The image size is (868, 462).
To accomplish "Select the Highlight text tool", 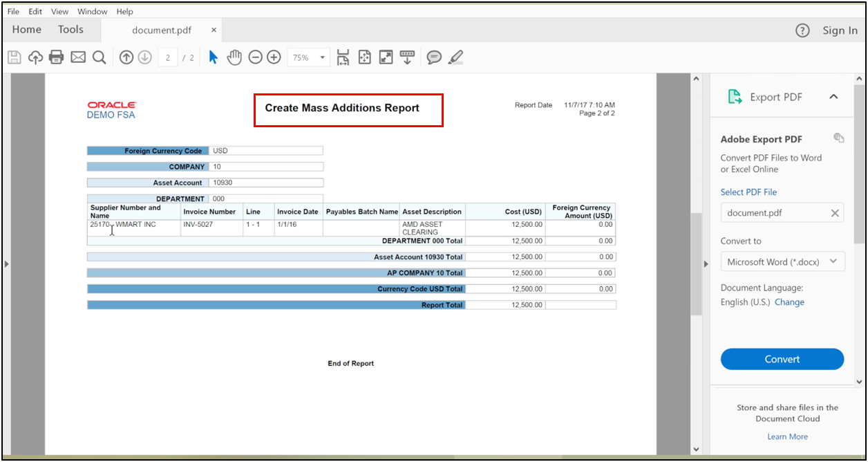I will 455,57.
